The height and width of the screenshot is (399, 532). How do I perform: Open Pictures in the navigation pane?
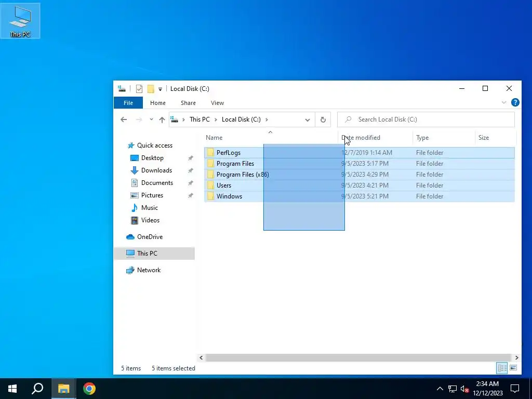tap(152, 195)
